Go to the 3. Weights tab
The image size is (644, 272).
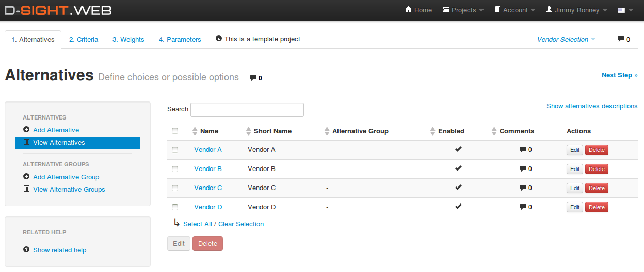[x=128, y=40]
